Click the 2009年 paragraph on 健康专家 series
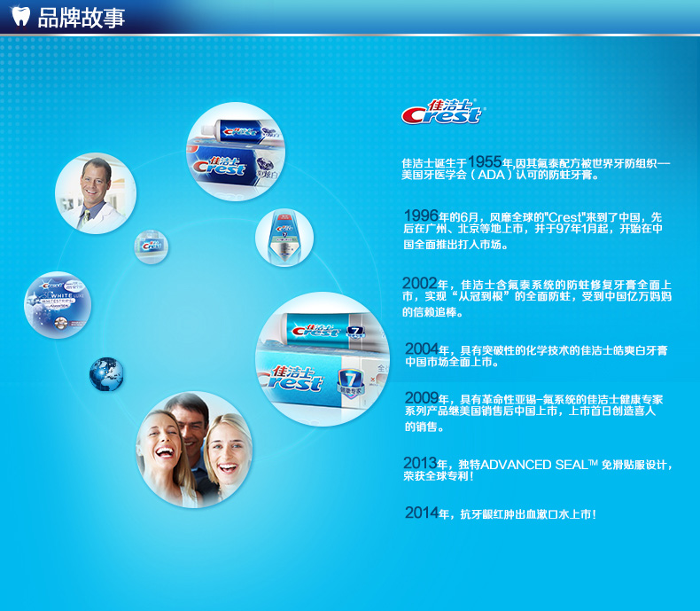This screenshot has width=700, height=611. tap(533, 411)
